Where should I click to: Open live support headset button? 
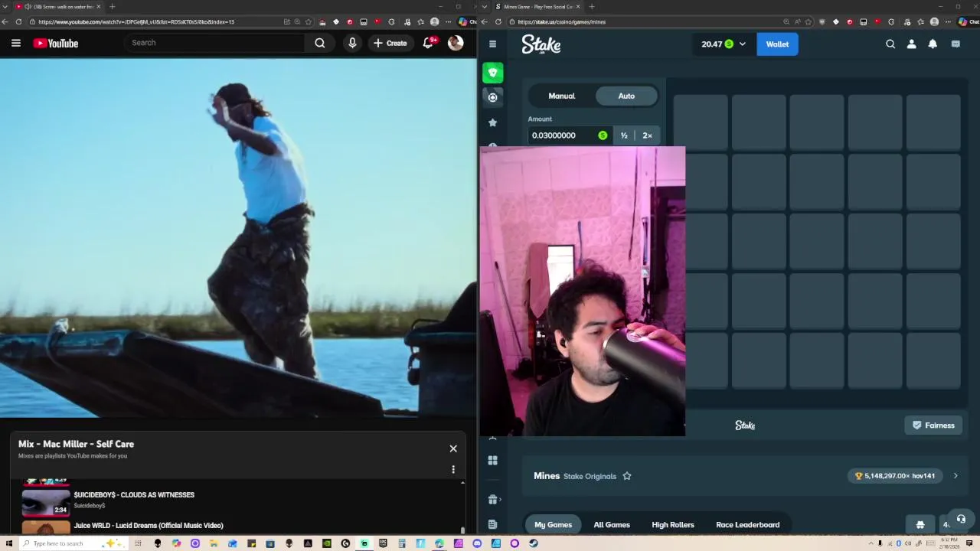click(x=961, y=520)
